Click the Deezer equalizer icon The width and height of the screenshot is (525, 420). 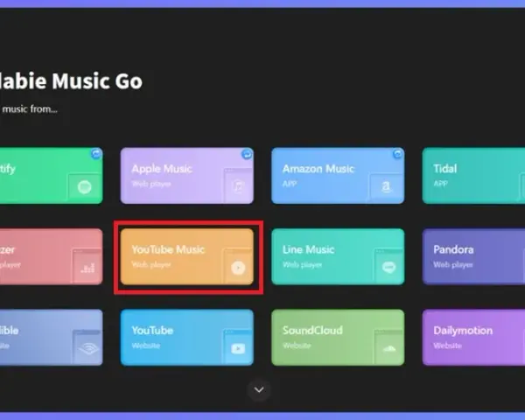click(87, 268)
